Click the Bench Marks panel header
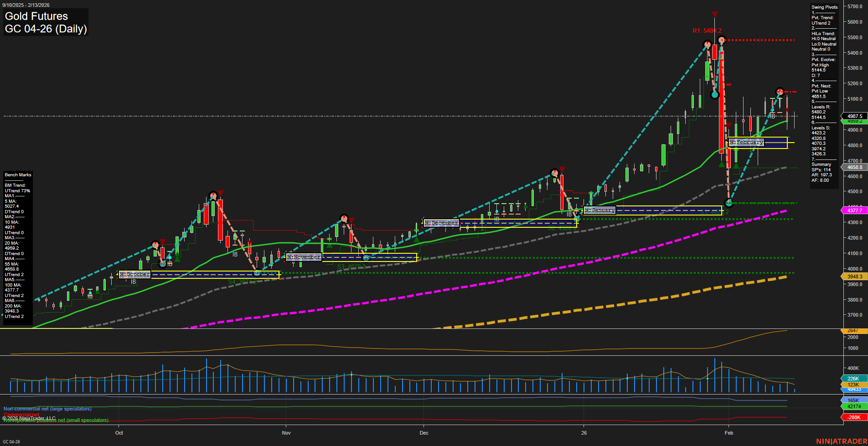The height and width of the screenshot is (446, 868). pyautogui.click(x=18, y=174)
